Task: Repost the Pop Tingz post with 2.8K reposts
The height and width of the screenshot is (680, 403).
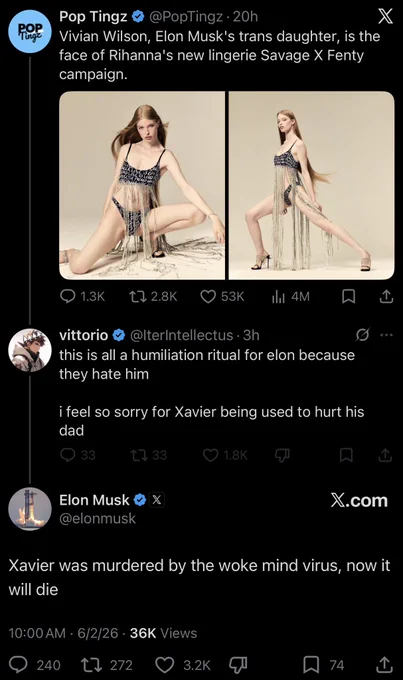Action: click(153, 296)
